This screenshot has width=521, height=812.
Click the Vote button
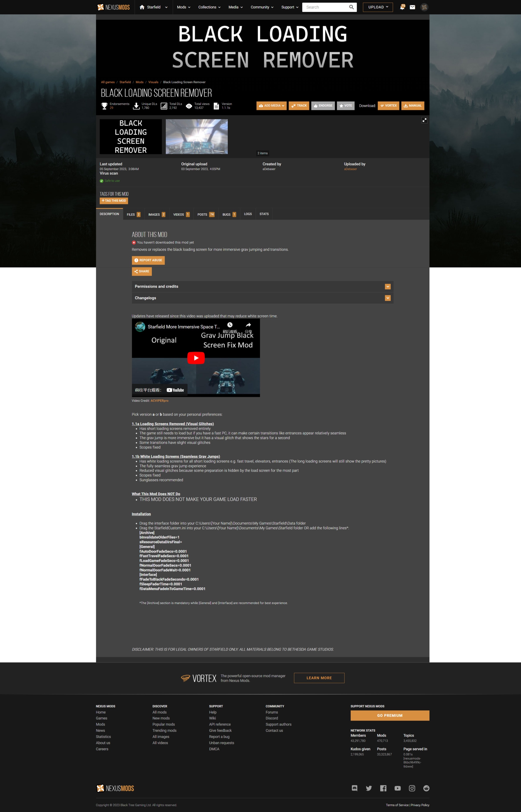(x=345, y=106)
